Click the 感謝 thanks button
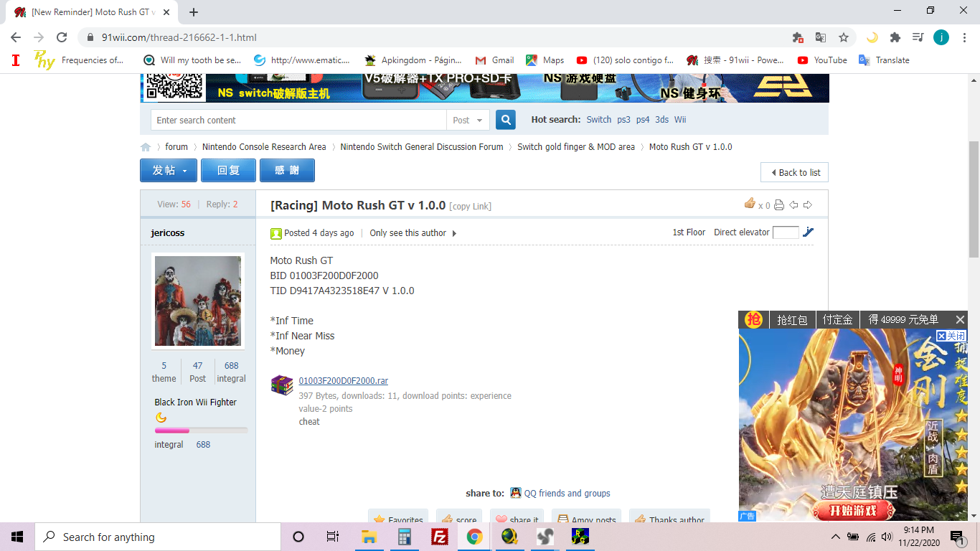980x551 pixels. pyautogui.click(x=287, y=170)
